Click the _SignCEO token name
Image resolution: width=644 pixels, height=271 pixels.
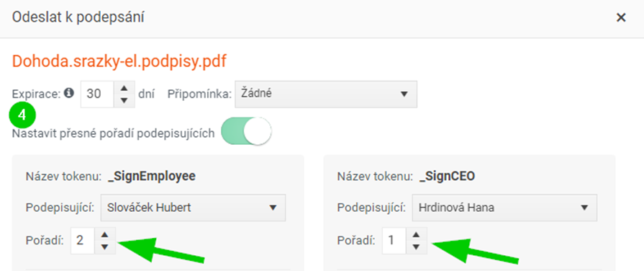pyautogui.click(x=448, y=177)
